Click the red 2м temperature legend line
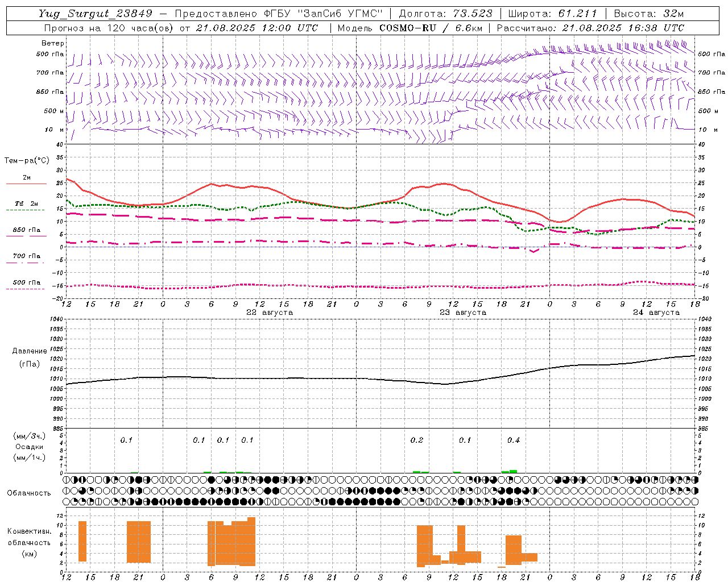 26,184
